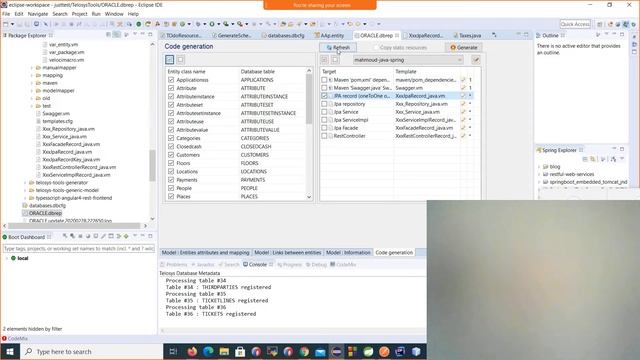Expand the manualmapper folder in Package Explorer
The width and height of the screenshot is (640, 360).
click(32, 68)
